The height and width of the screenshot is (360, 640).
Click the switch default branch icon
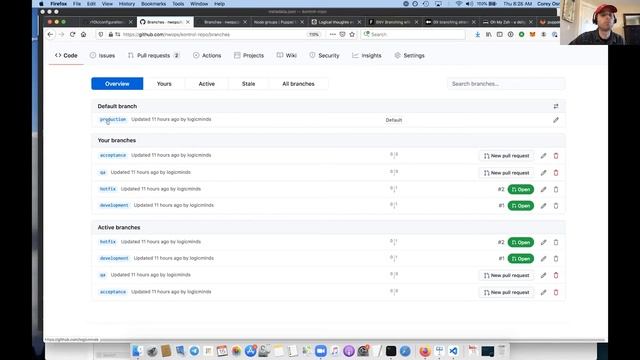(556, 106)
